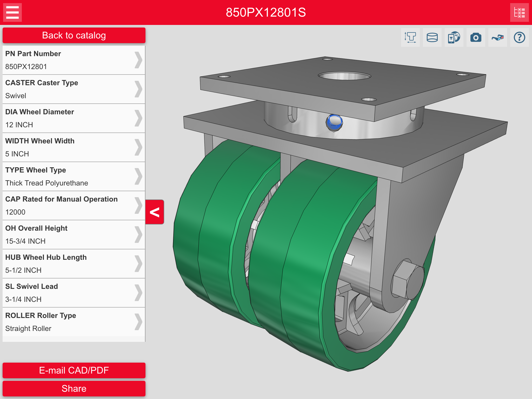This screenshot has height=399, width=532.
Task: Toggle the dimensions view icon
Action: [410, 37]
